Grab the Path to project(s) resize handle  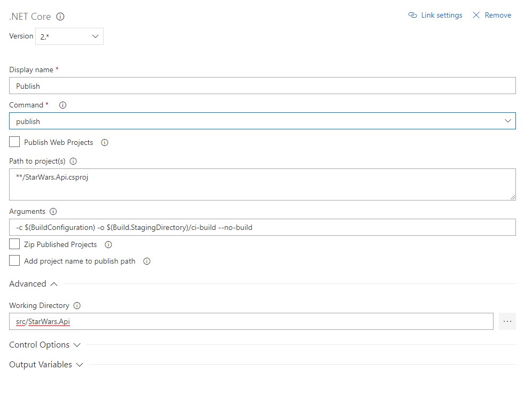[513, 197]
